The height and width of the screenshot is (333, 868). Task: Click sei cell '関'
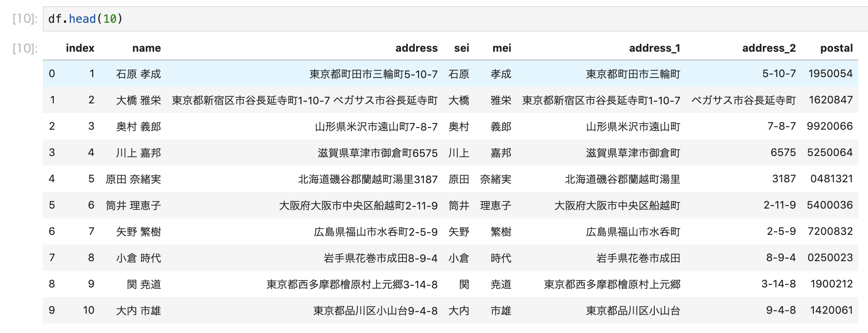[464, 284]
